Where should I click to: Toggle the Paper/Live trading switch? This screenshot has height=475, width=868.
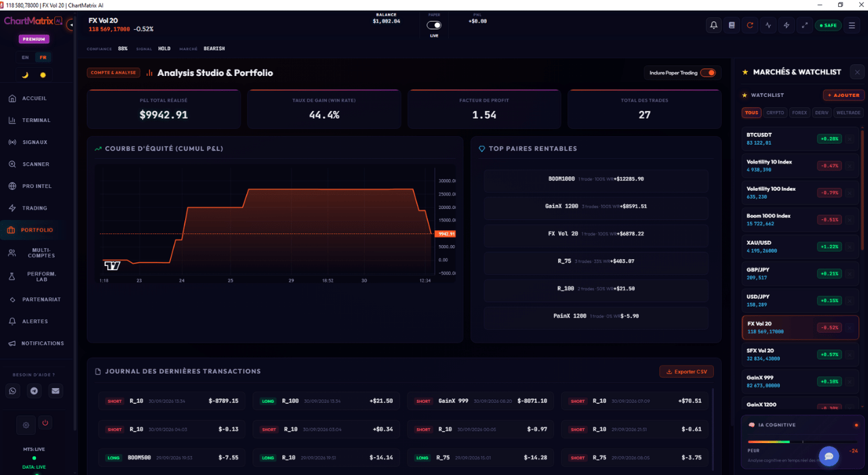tap(434, 25)
